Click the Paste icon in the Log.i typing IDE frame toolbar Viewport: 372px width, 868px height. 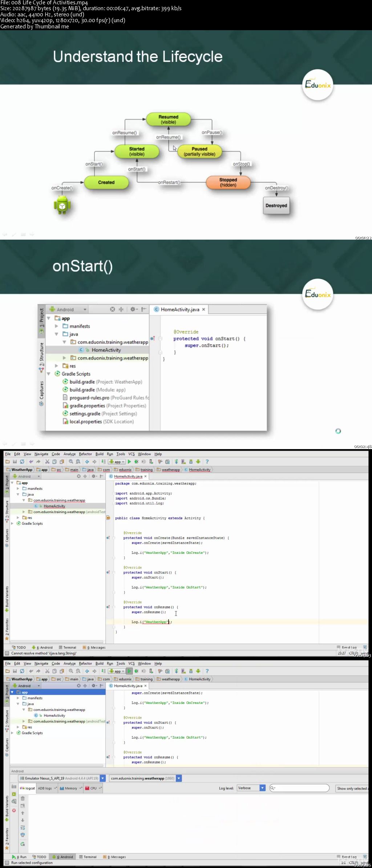[x=62, y=462]
